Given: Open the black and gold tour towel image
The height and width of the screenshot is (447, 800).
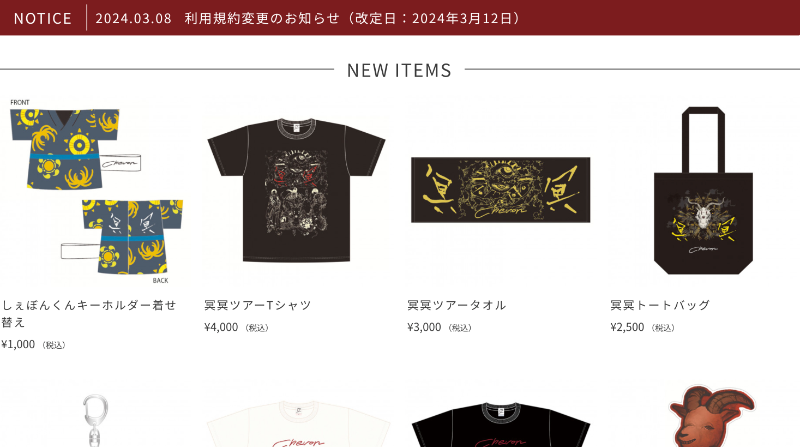Looking at the screenshot, I should pos(501,190).
